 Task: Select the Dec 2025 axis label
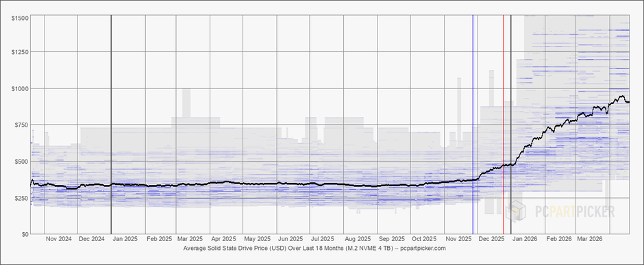tap(492, 239)
